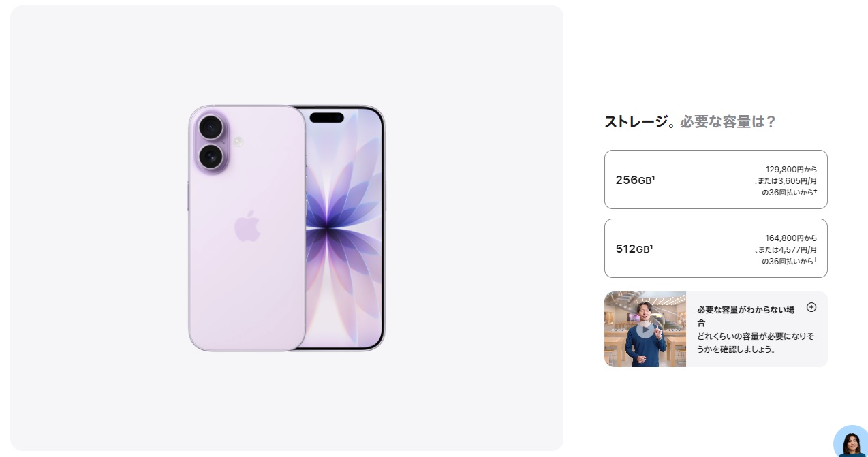Select the 256GB storage option
Image resolution: width=868 pixels, height=457 pixels.
coord(715,179)
